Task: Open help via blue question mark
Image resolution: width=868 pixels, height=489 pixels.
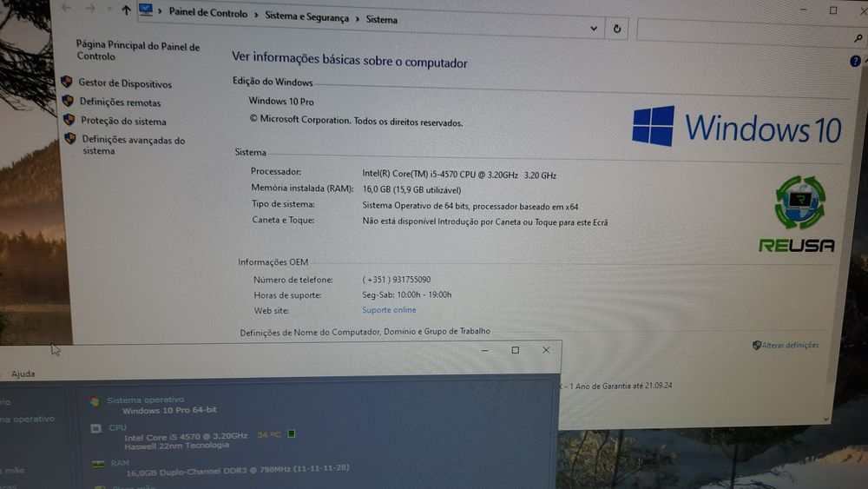Action: [855, 61]
